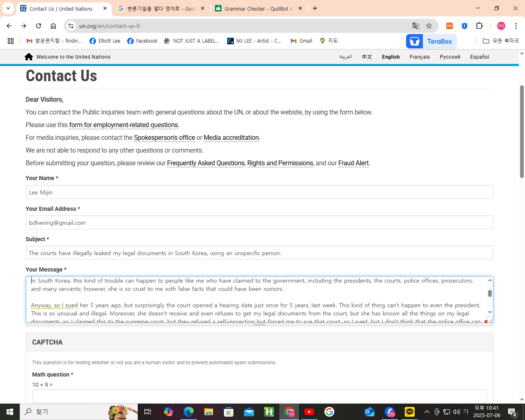This screenshot has width=525, height=420.
Task: Expand the tab search dropdown
Action: (x=8, y=8)
